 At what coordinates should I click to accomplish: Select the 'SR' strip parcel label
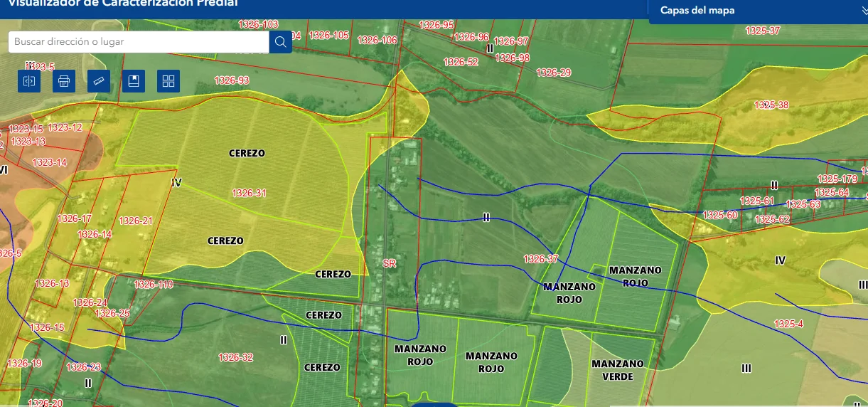[x=389, y=263]
